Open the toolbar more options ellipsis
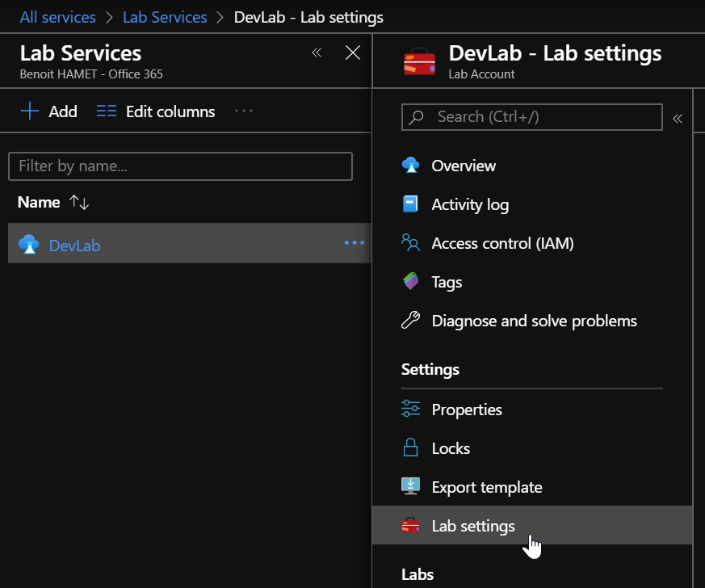This screenshot has height=588, width=705. point(244,111)
